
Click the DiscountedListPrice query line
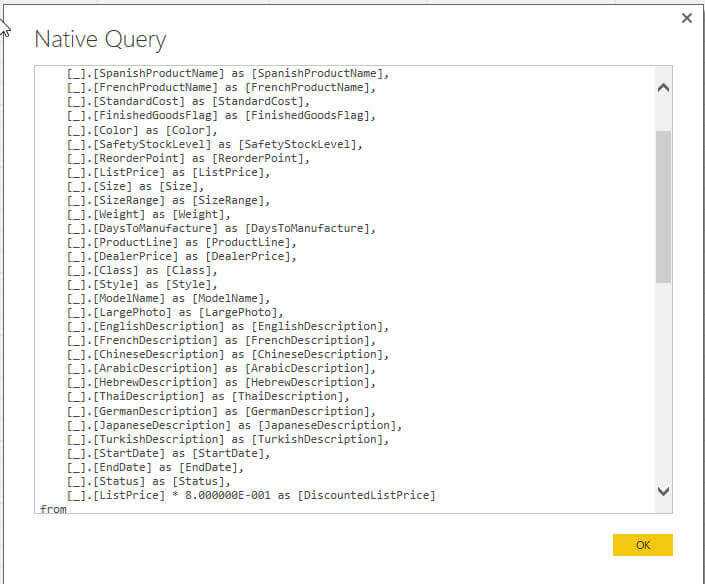click(x=251, y=495)
